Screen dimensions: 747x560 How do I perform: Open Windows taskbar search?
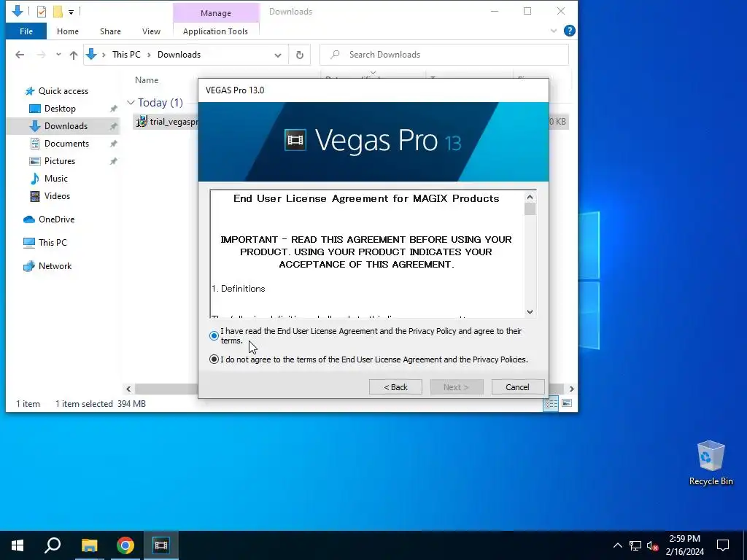click(x=53, y=545)
